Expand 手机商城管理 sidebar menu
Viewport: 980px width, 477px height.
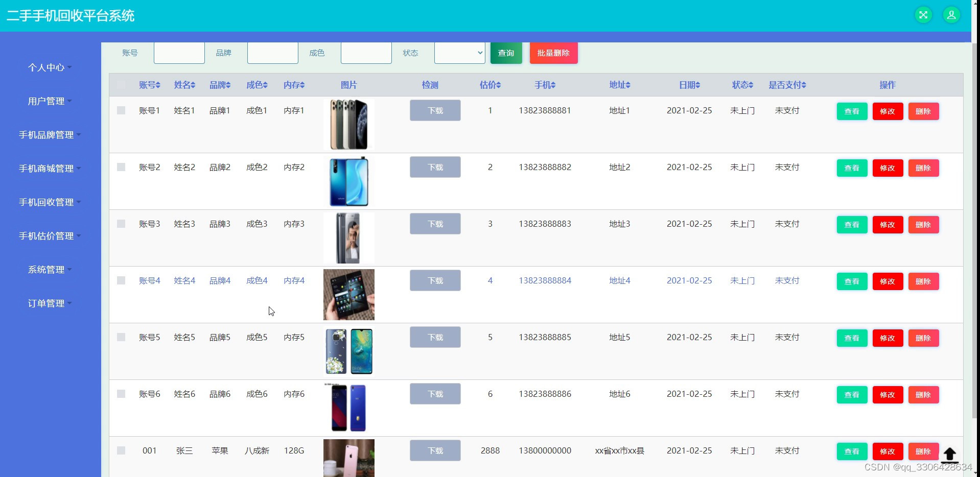point(50,169)
